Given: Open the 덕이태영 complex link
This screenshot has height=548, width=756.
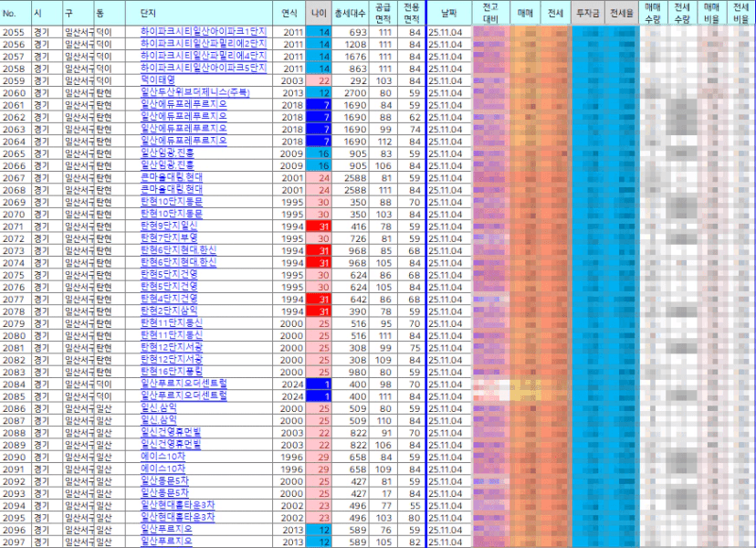Looking at the screenshot, I should 158,80.
